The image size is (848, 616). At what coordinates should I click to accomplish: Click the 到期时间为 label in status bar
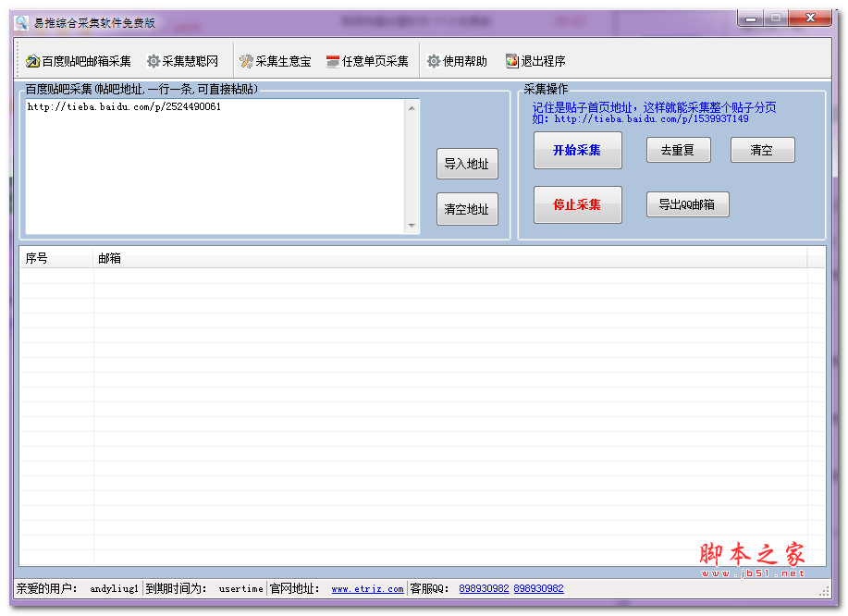177,588
